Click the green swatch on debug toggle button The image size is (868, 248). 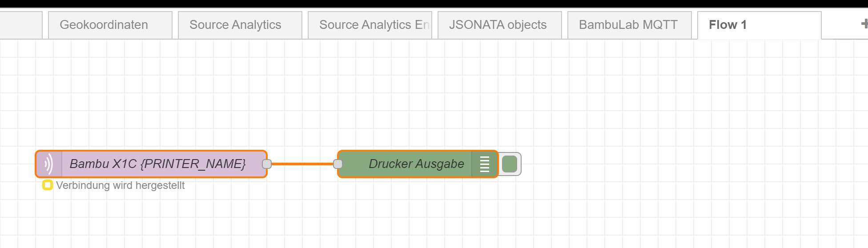pyautogui.click(x=510, y=164)
